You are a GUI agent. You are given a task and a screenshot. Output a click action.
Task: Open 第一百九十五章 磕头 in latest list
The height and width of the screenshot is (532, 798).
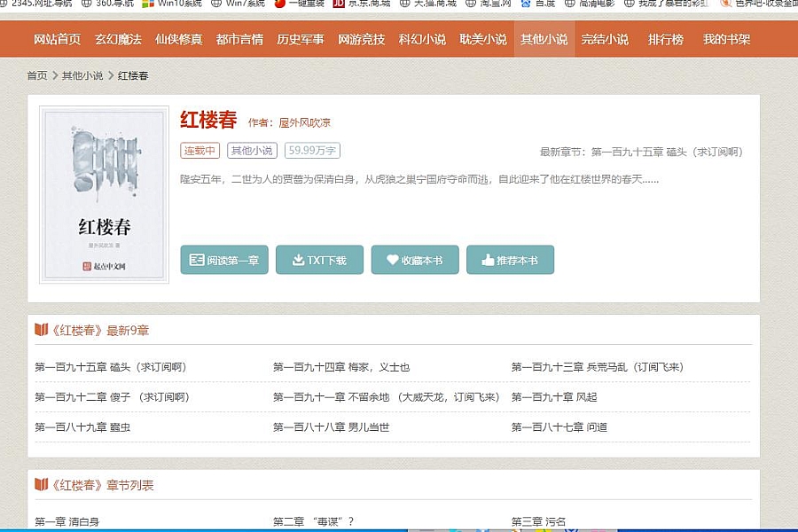[x=111, y=367]
